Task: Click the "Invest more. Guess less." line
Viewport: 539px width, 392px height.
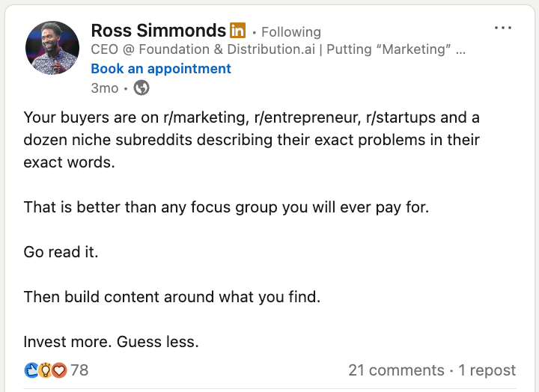Action: [111, 342]
